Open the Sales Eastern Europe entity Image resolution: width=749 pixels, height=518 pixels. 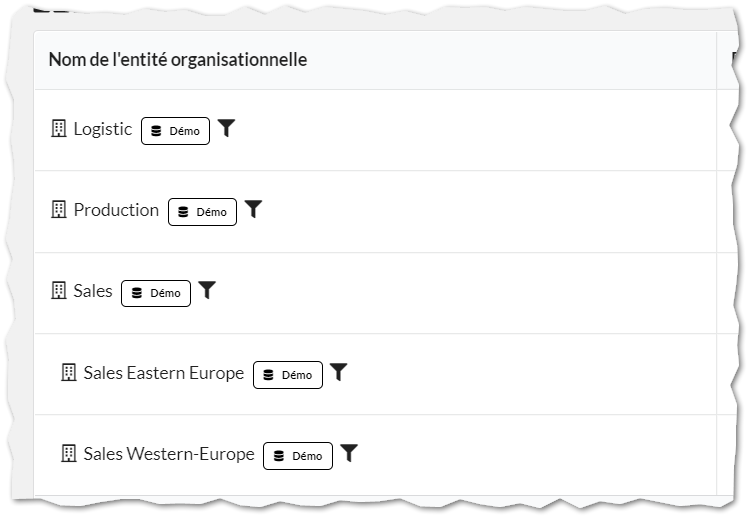click(164, 373)
